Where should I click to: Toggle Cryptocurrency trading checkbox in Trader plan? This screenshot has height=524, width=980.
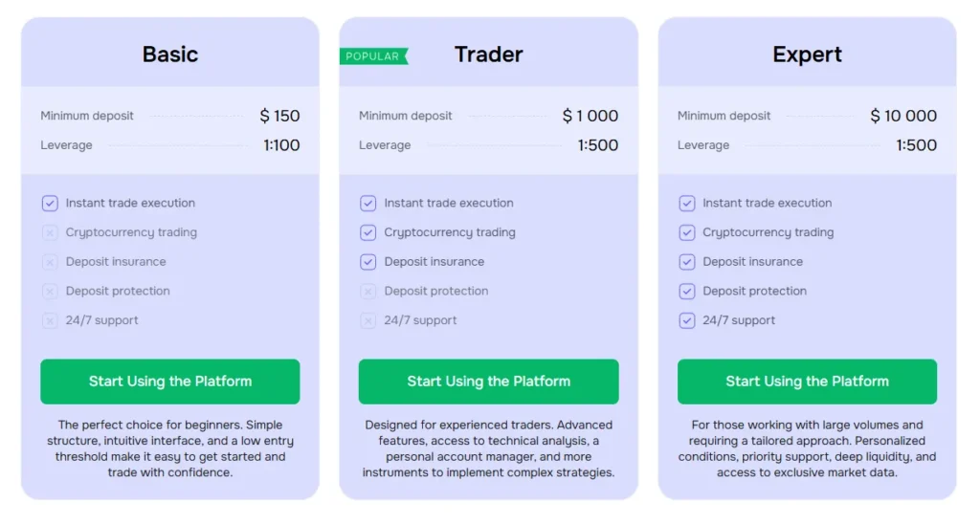click(367, 232)
